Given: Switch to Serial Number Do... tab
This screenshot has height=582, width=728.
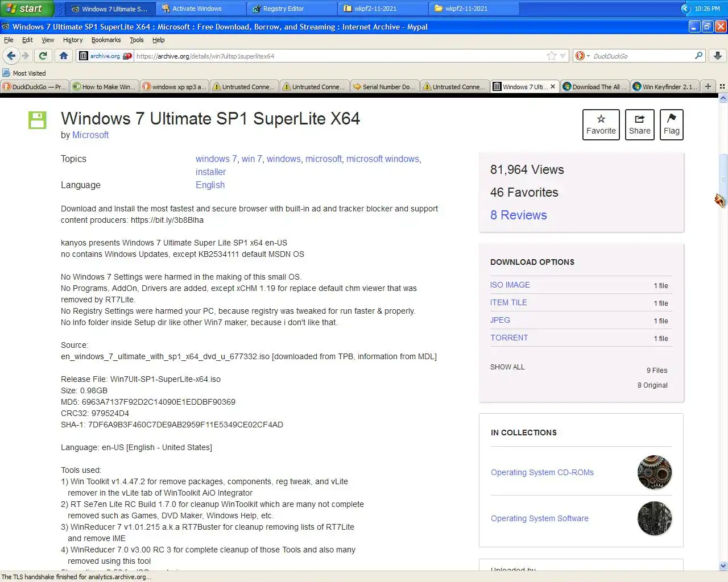Looking at the screenshot, I should click(384, 86).
